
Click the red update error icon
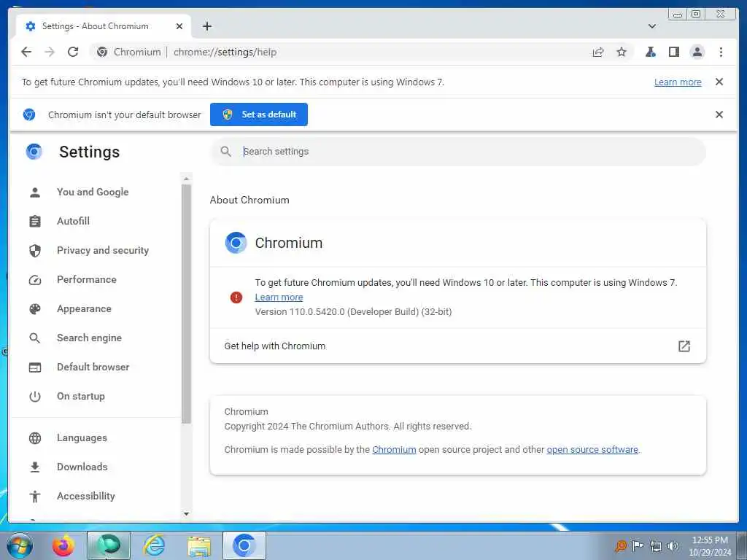(x=236, y=297)
